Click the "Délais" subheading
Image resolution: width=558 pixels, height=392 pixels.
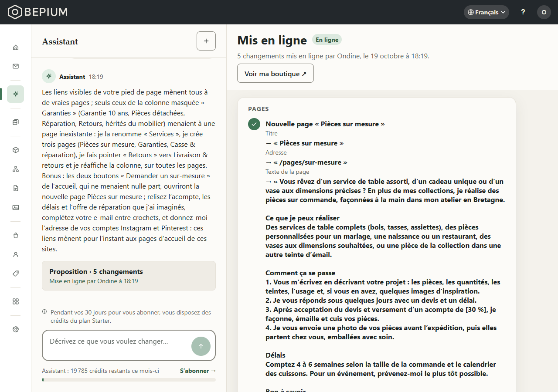tap(276, 355)
